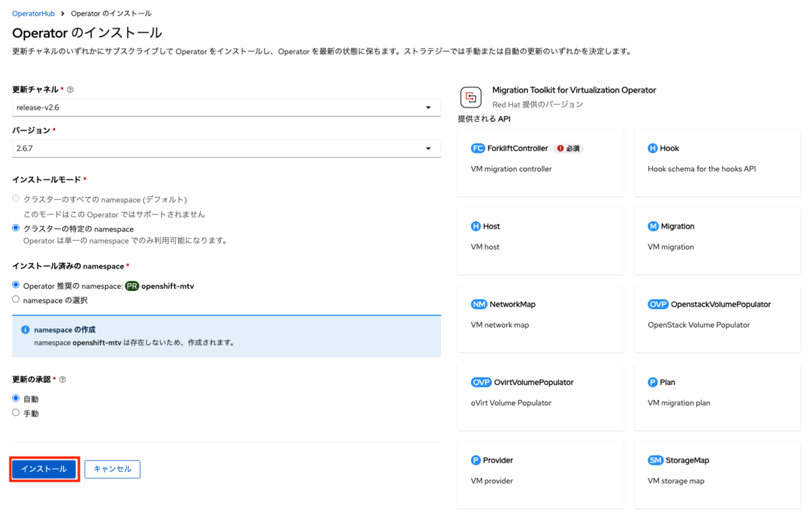Click the Migration Toolkit operator logo icon
Screen dimensions: 812x515
click(471, 97)
